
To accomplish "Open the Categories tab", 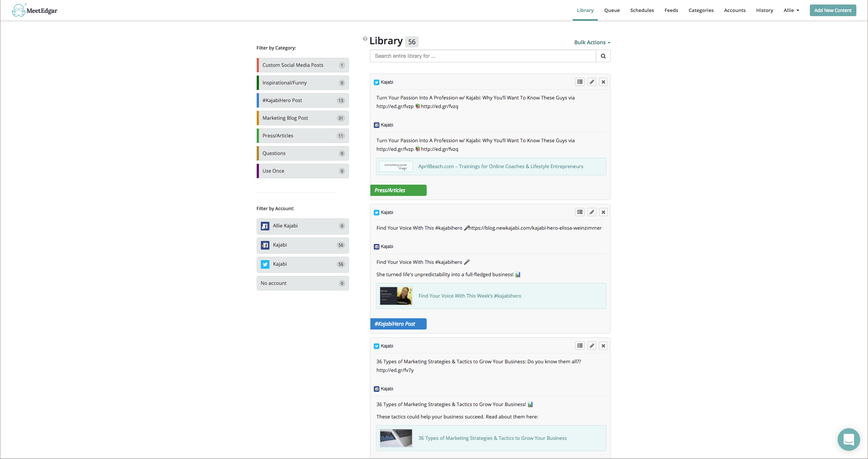I will click(701, 10).
